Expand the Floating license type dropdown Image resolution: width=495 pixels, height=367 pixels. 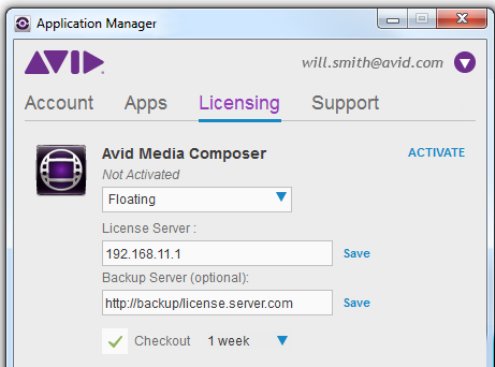tap(197, 199)
